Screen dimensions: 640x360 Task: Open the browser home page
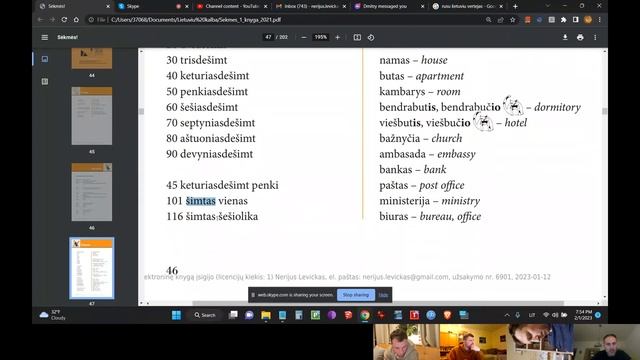click(x=76, y=20)
